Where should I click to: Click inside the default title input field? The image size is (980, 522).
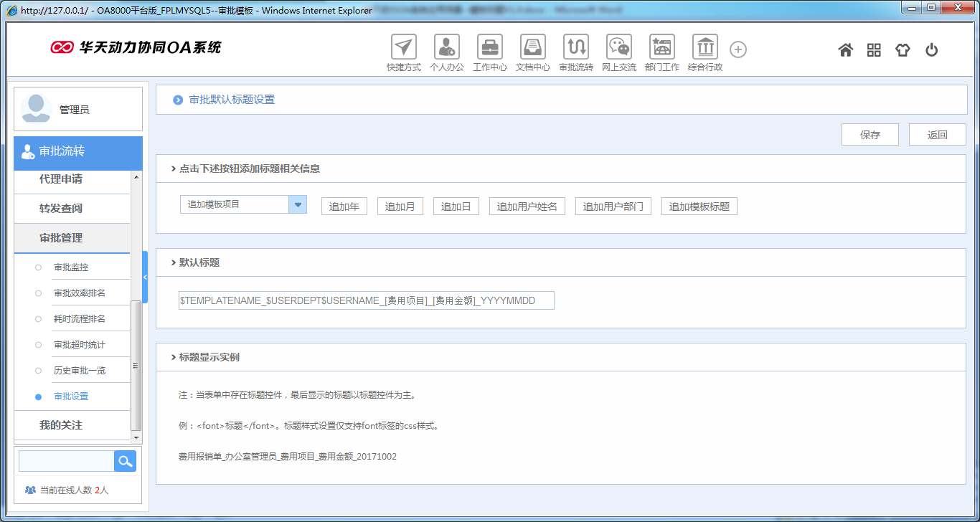[x=366, y=300]
